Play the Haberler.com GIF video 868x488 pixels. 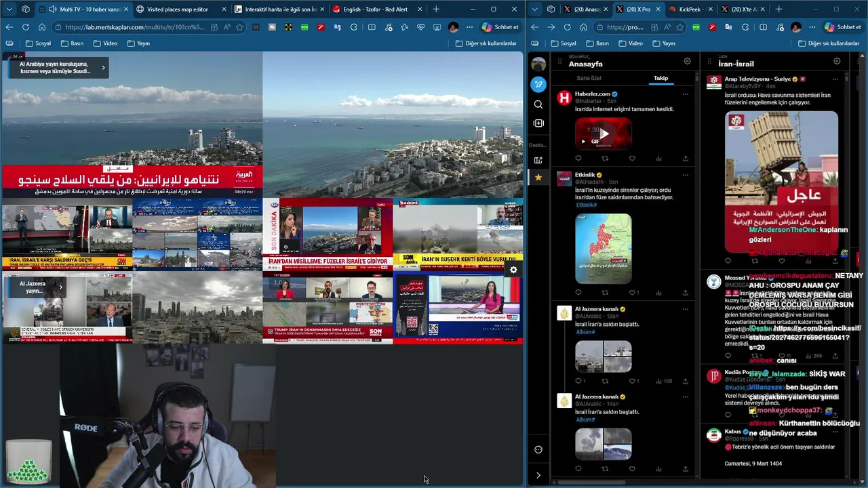pyautogui.click(x=604, y=134)
